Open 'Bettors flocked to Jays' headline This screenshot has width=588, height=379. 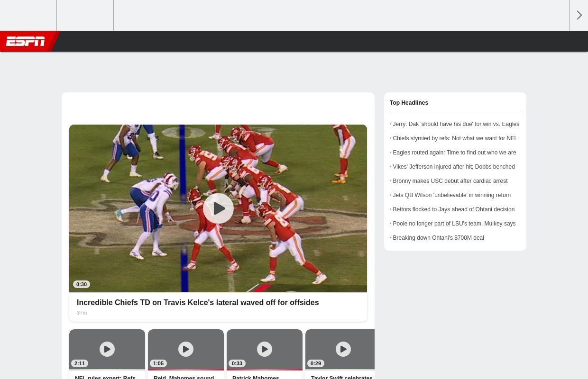[453, 209]
